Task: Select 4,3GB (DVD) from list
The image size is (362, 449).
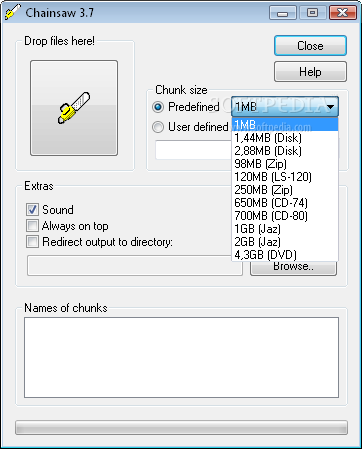Action: (x=285, y=255)
